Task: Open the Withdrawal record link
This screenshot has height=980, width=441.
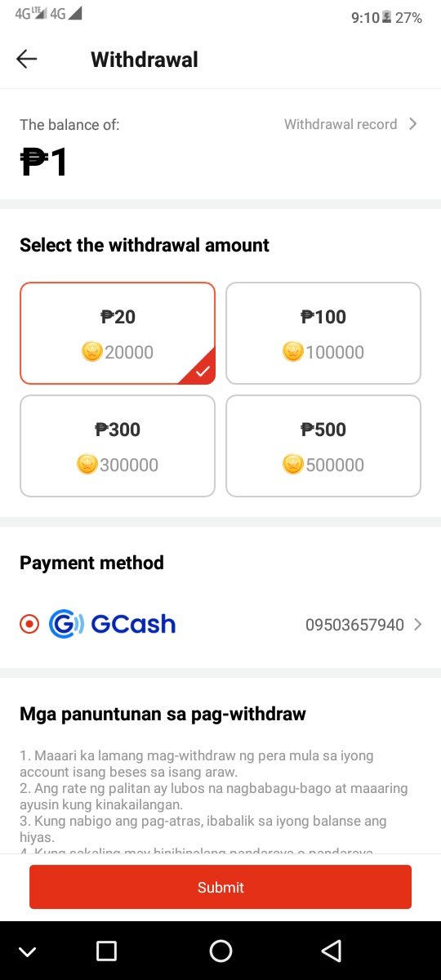Action: (x=341, y=124)
